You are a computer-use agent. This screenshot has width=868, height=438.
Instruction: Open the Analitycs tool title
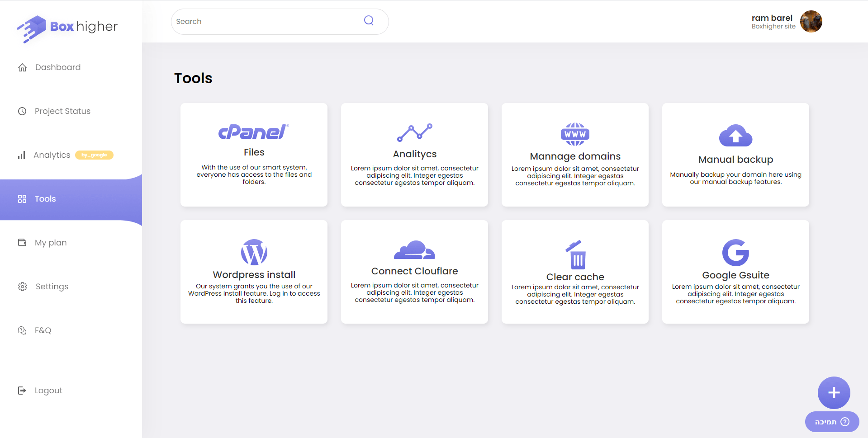pyautogui.click(x=415, y=154)
